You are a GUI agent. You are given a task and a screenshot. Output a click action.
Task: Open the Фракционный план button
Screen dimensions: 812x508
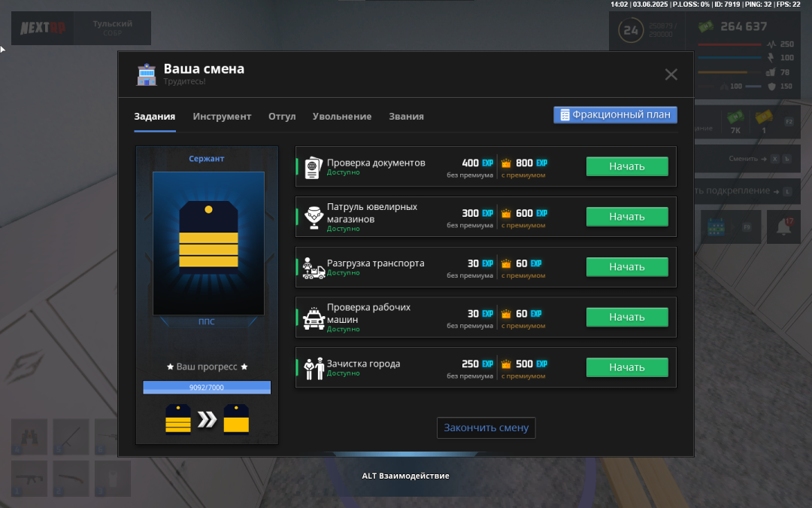pos(615,115)
